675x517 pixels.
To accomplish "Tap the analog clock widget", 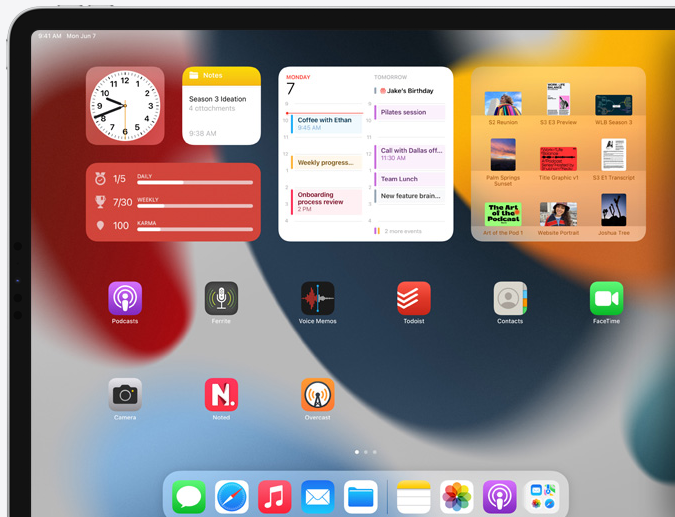I will (x=125, y=106).
